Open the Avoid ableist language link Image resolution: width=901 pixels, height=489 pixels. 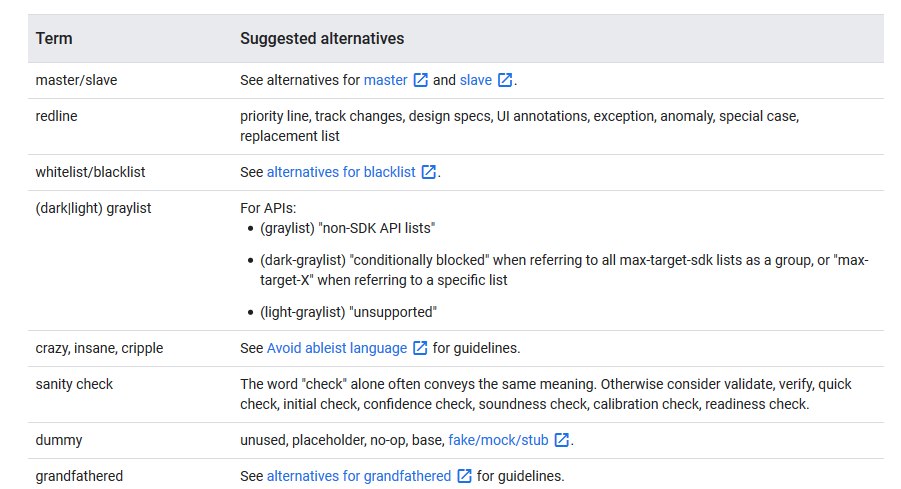coord(337,348)
